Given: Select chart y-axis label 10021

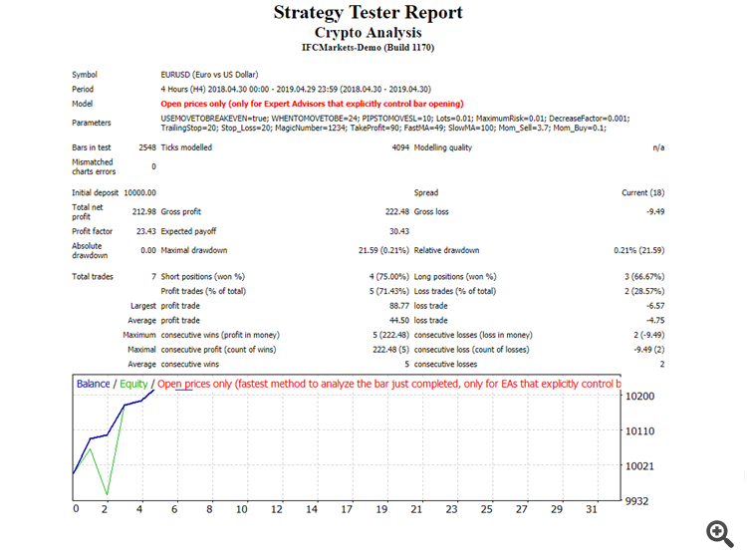Looking at the screenshot, I should [639, 466].
